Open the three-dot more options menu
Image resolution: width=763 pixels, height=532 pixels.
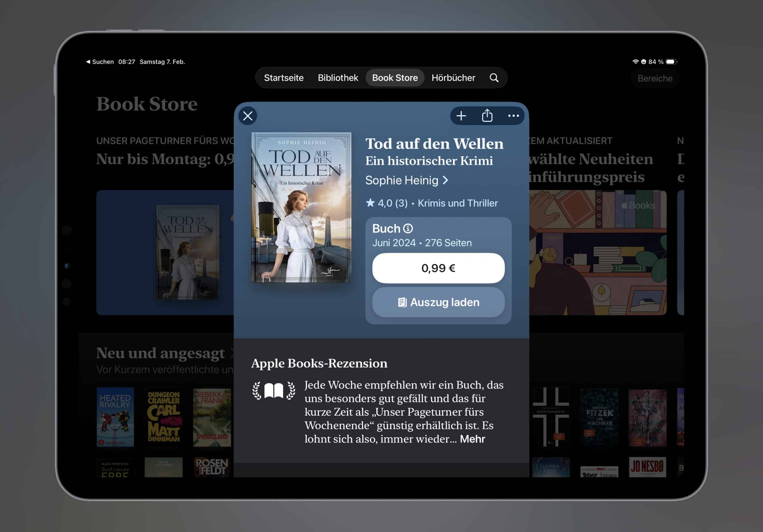[x=513, y=116]
